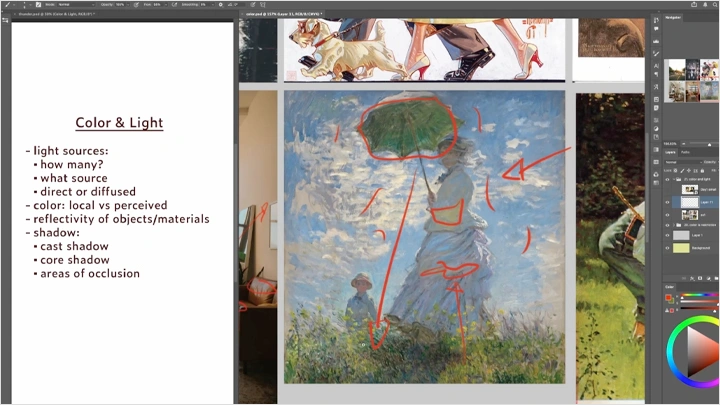
Task: Click the Navigator preview thumbnail
Action: pos(690,80)
